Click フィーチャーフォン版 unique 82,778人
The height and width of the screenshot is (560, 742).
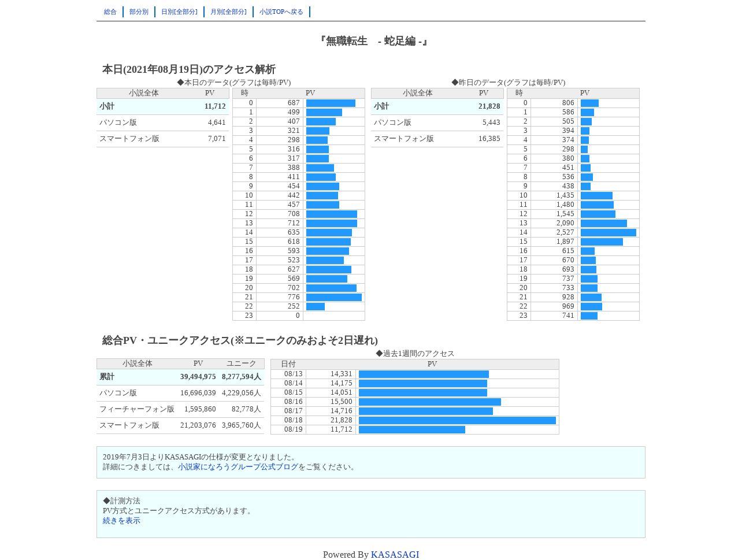[x=246, y=409]
